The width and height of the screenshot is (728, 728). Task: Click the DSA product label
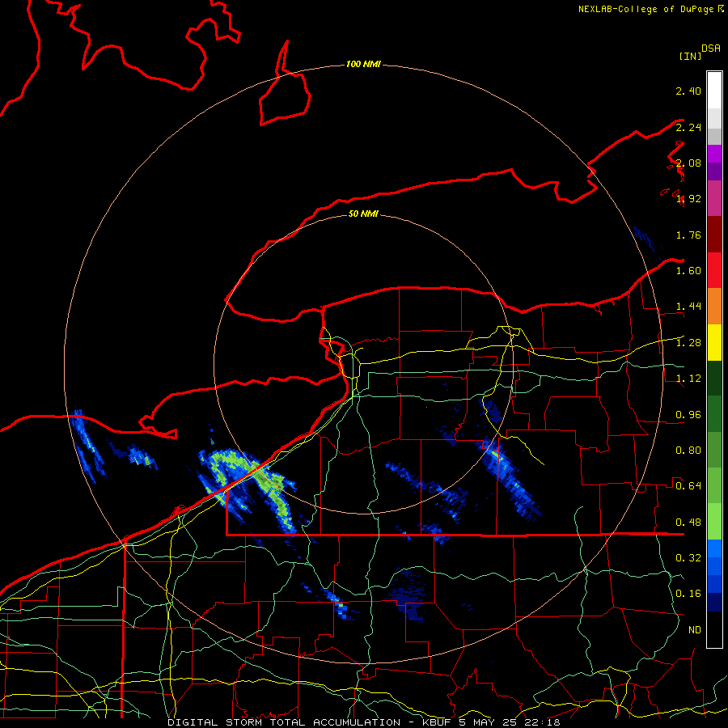(x=711, y=49)
